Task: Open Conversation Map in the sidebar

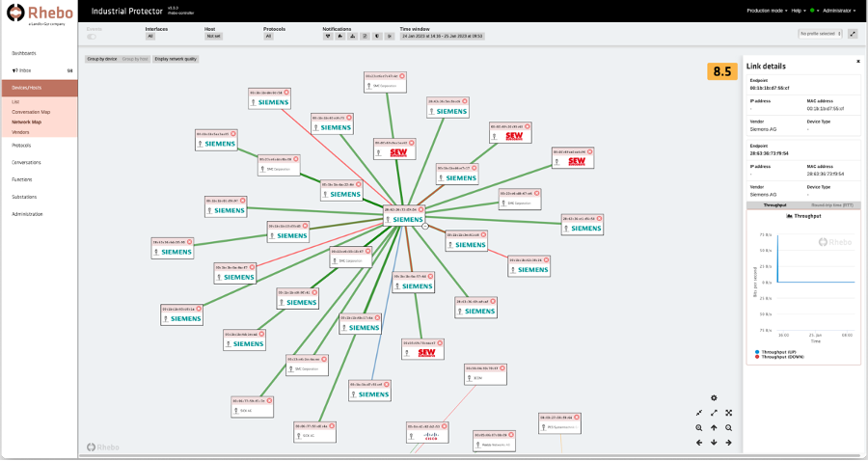Action: pyautogui.click(x=31, y=112)
